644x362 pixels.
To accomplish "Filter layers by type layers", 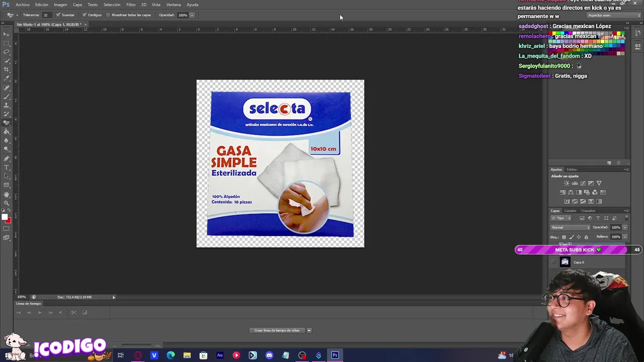I will (598, 218).
